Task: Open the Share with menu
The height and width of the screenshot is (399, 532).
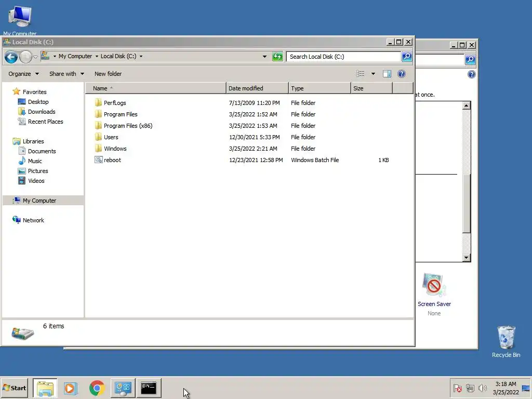Action: [x=67, y=74]
